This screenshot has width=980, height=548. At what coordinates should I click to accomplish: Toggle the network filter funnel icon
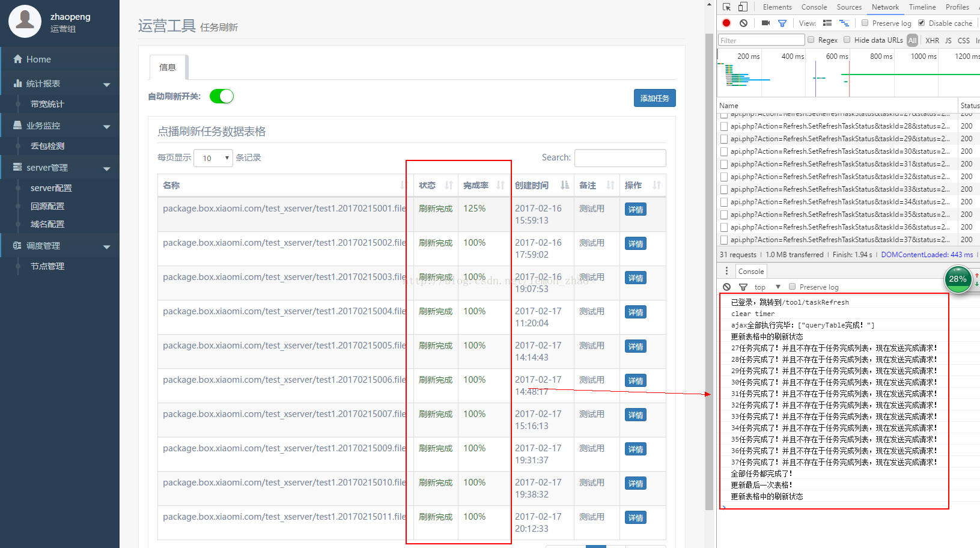782,23
